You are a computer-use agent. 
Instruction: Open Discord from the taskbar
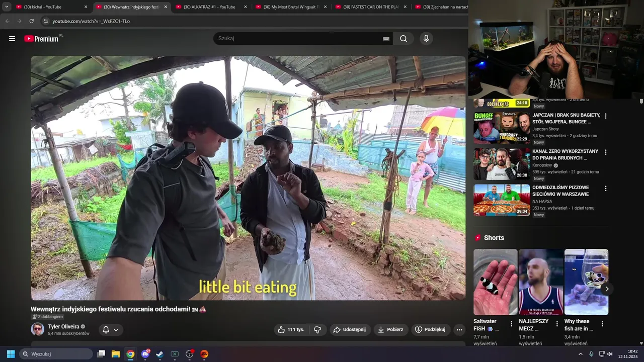point(145,354)
